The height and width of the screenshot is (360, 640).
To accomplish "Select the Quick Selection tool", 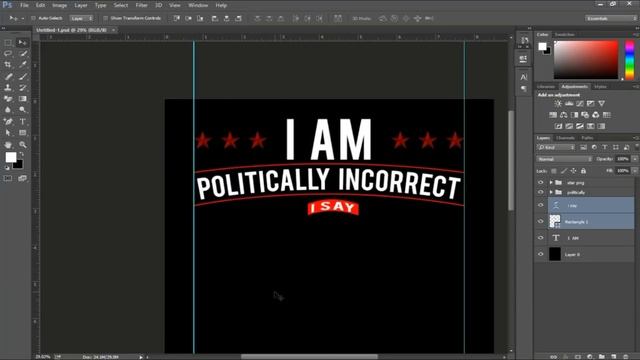I will [23, 53].
